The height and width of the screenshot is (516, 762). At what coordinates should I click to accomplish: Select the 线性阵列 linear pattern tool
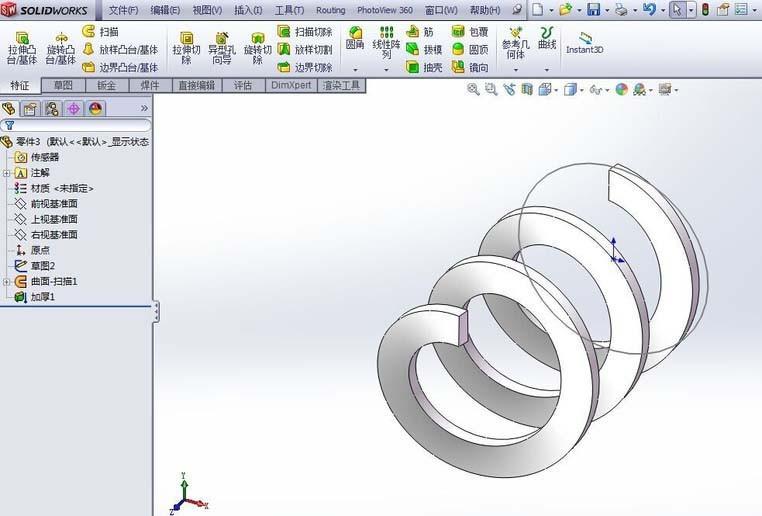coord(386,43)
